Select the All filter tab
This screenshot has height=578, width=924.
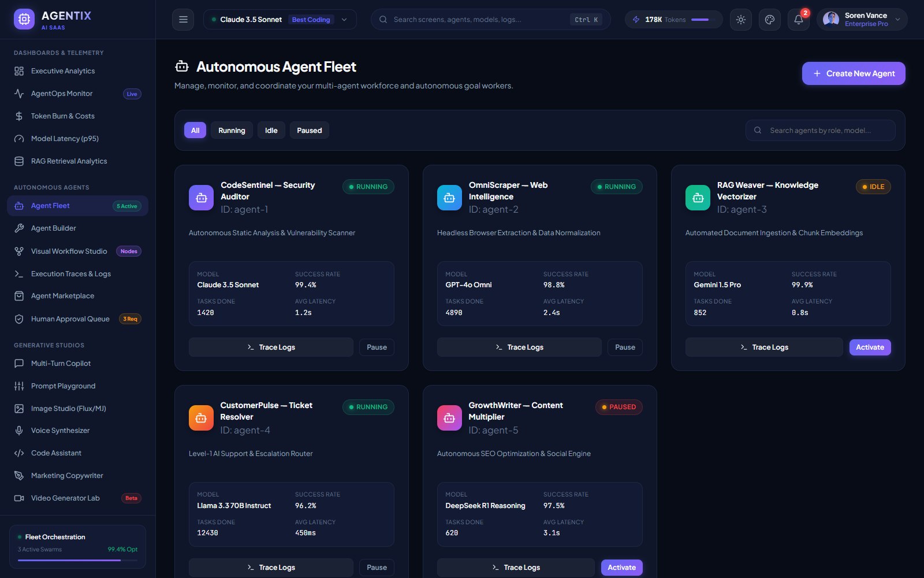pyautogui.click(x=195, y=131)
